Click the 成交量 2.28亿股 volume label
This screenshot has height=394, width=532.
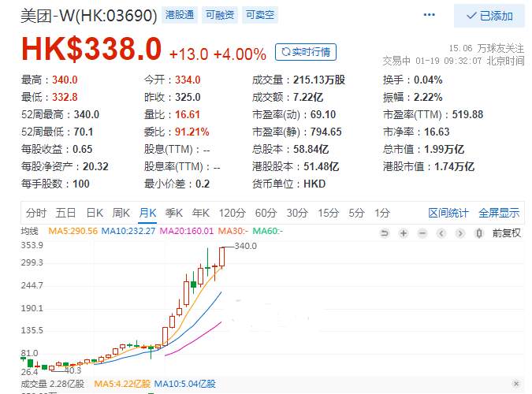[53, 384]
